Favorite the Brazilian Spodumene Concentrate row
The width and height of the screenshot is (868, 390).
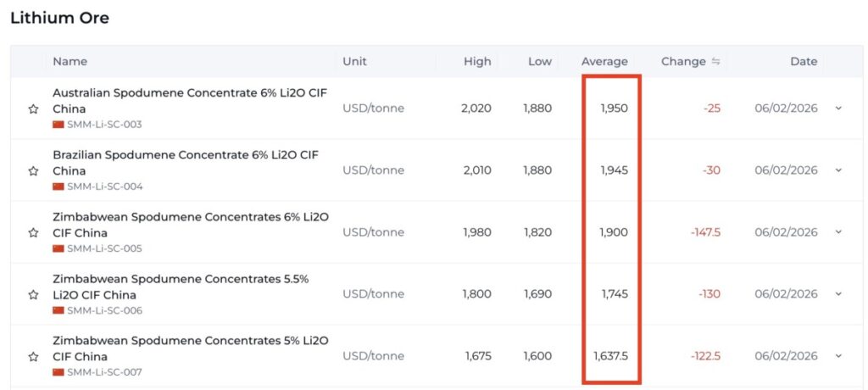[x=33, y=170]
